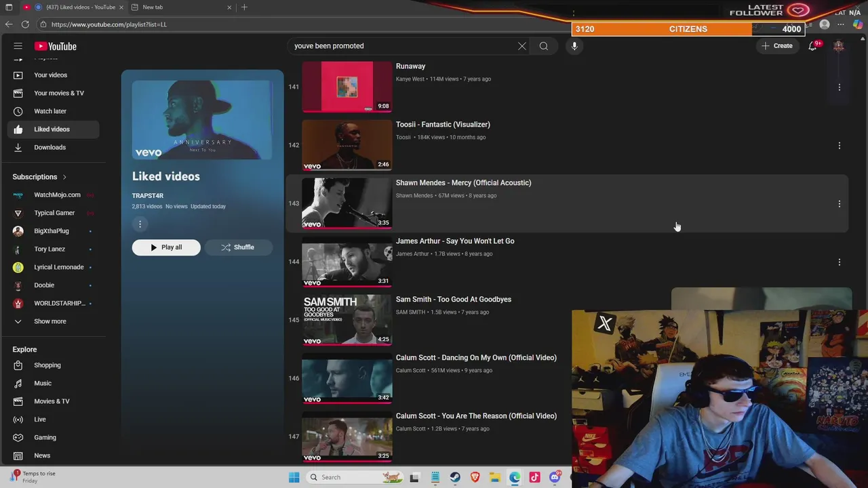The image size is (868, 488).
Task: Open James Arthur Say You Won't Let Go
Action: click(455, 241)
